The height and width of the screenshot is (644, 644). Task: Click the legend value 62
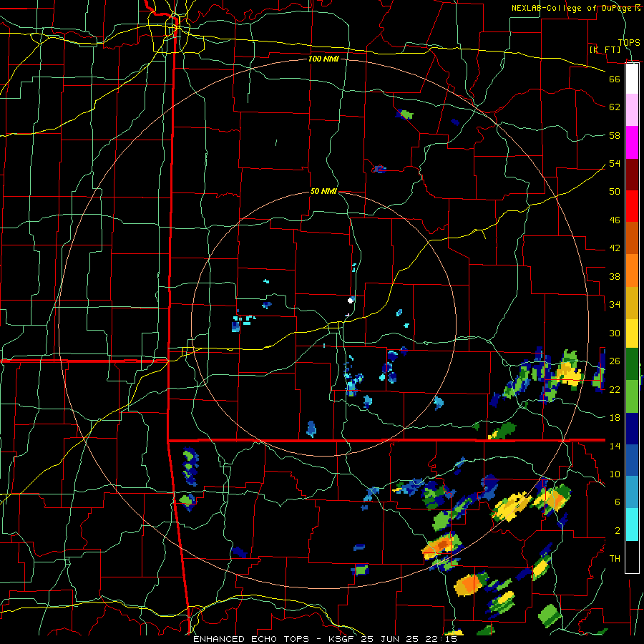(615, 107)
